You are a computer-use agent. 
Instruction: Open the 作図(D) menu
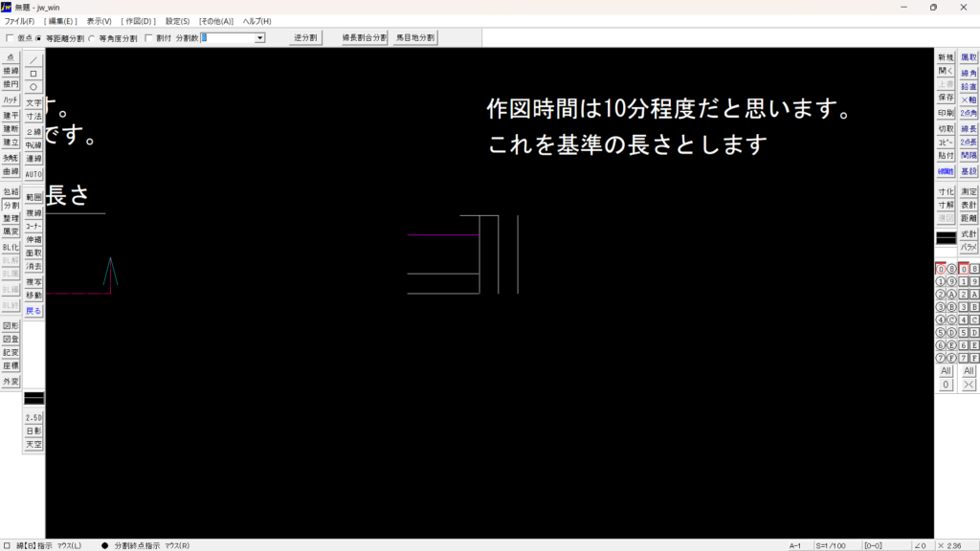click(x=138, y=21)
